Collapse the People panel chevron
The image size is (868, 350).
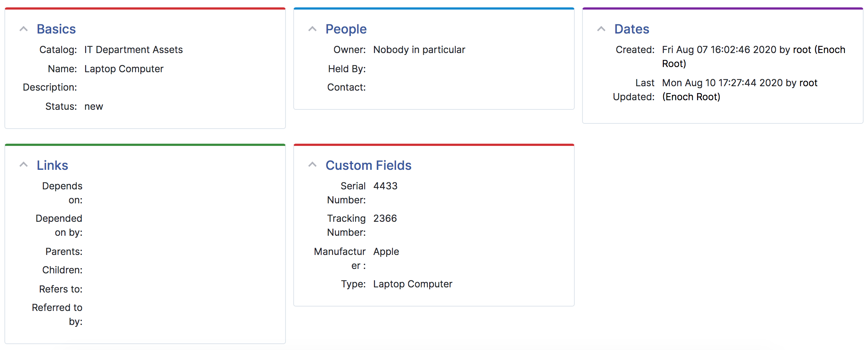[x=312, y=28]
